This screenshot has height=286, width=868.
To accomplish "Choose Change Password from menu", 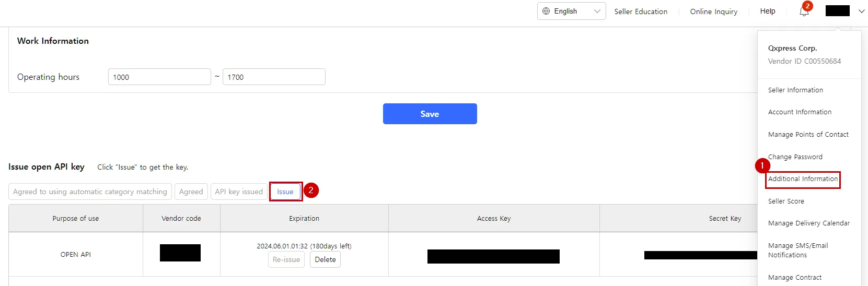I will click(x=795, y=157).
